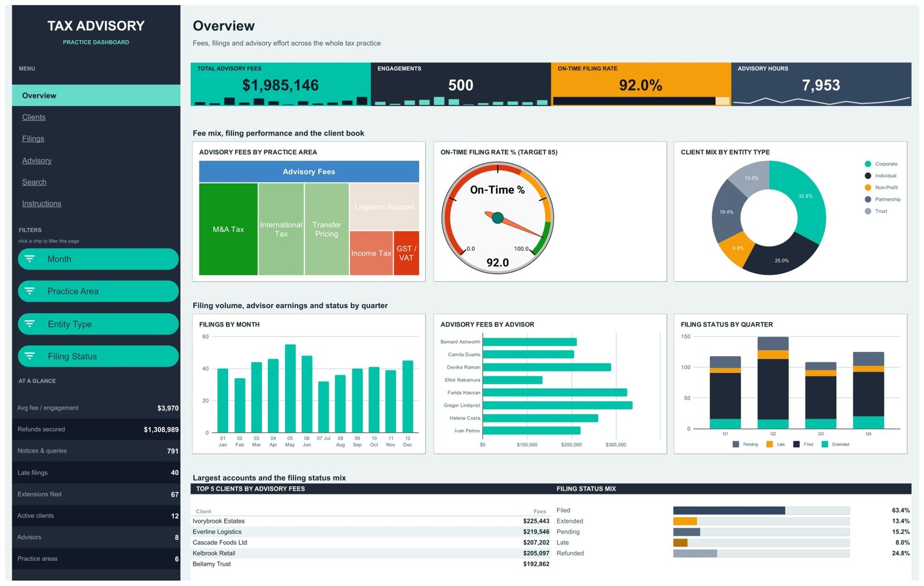Click the Corporate legend swatch
This screenshot has height=586, width=924.
point(867,164)
